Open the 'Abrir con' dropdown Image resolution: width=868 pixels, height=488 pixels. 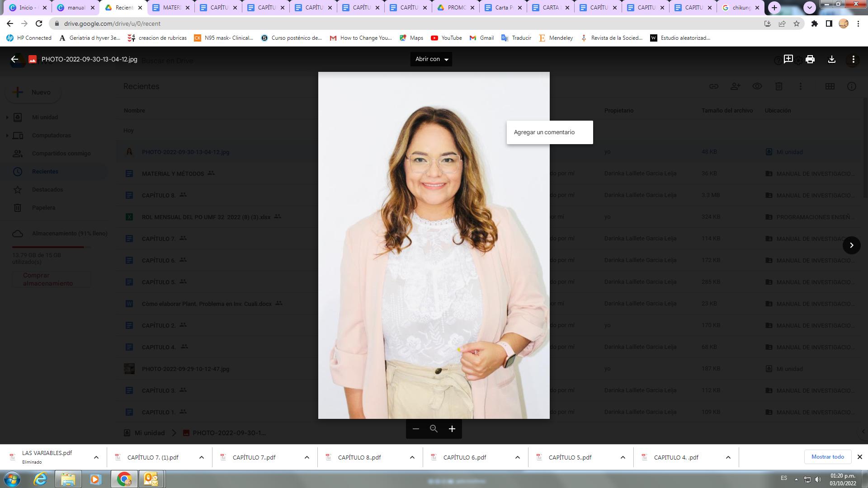(431, 59)
